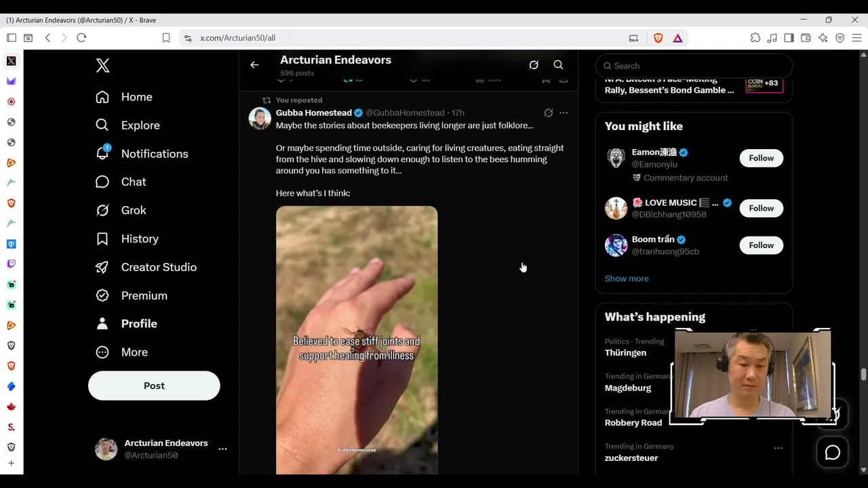868x488 pixels.
Task: Add a new tab with the plus button
Action: click(x=12, y=463)
